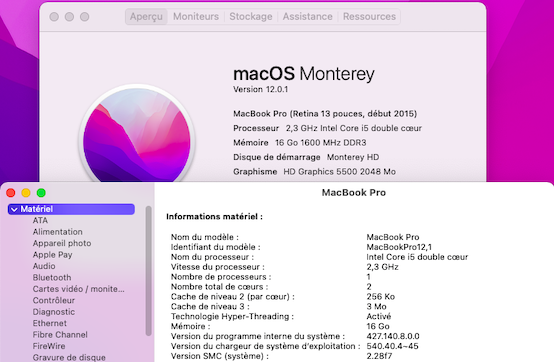Click the Nombre total de cœurs label
The width and height of the screenshot is (554, 362).
(219, 286)
